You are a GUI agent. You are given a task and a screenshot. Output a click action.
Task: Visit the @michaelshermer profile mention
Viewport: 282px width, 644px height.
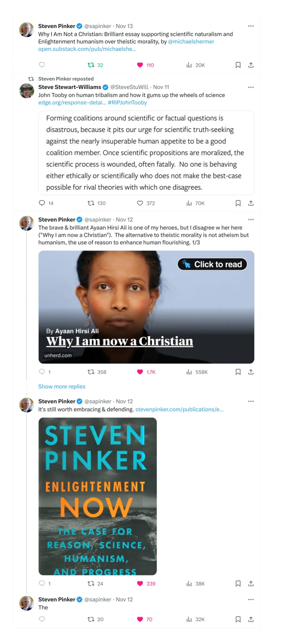tap(191, 41)
